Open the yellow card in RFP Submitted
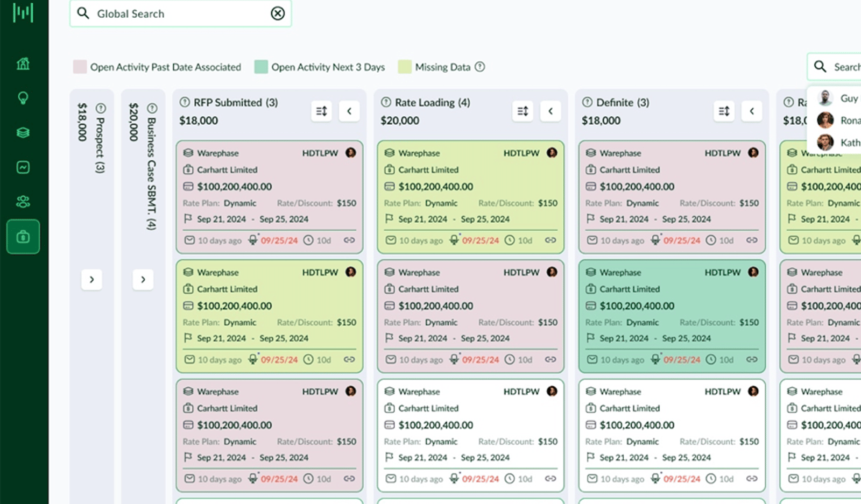The image size is (861, 504). pos(270,316)
